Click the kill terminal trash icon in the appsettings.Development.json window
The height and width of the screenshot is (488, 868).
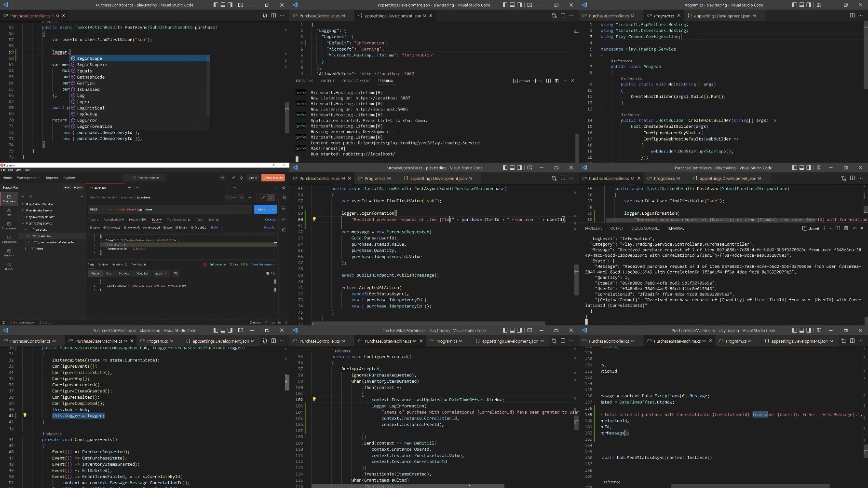(x=556, y=81)
